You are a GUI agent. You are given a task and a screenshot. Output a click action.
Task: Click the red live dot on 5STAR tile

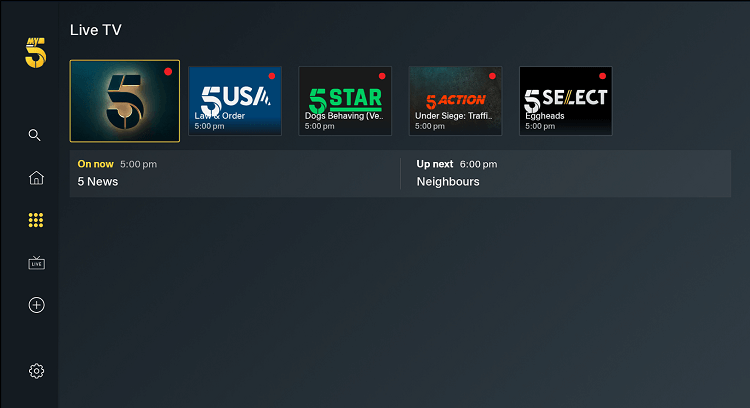[382, 76]
